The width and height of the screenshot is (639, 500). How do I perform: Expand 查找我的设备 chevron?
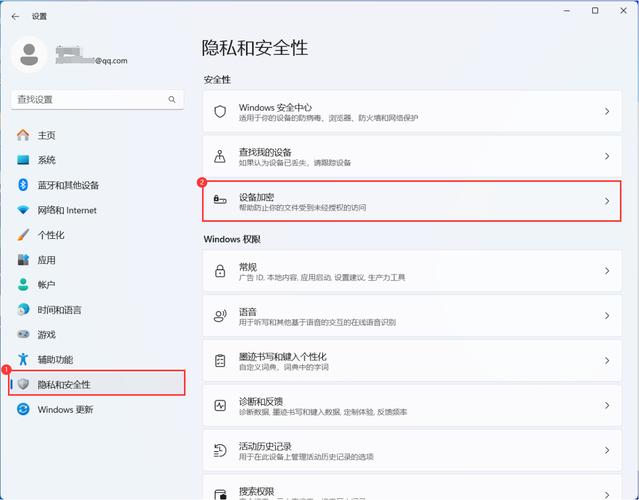tap(607, 156)
